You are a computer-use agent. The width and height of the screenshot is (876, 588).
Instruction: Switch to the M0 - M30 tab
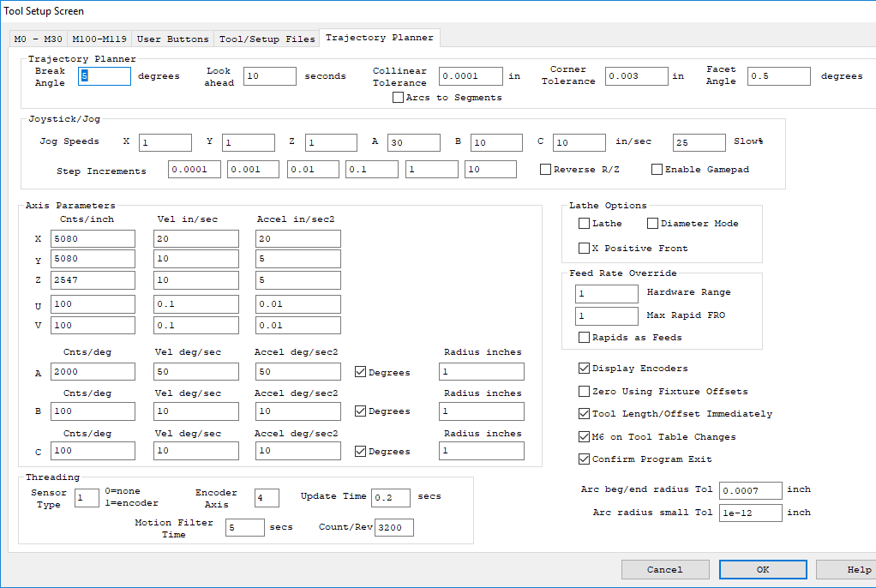(38, 39)
